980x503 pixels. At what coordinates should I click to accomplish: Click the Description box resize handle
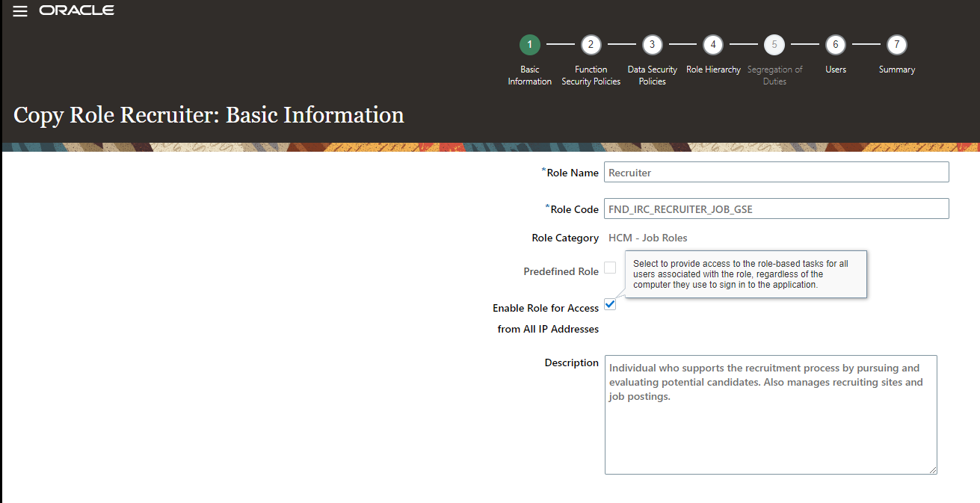tap(932, 469)
